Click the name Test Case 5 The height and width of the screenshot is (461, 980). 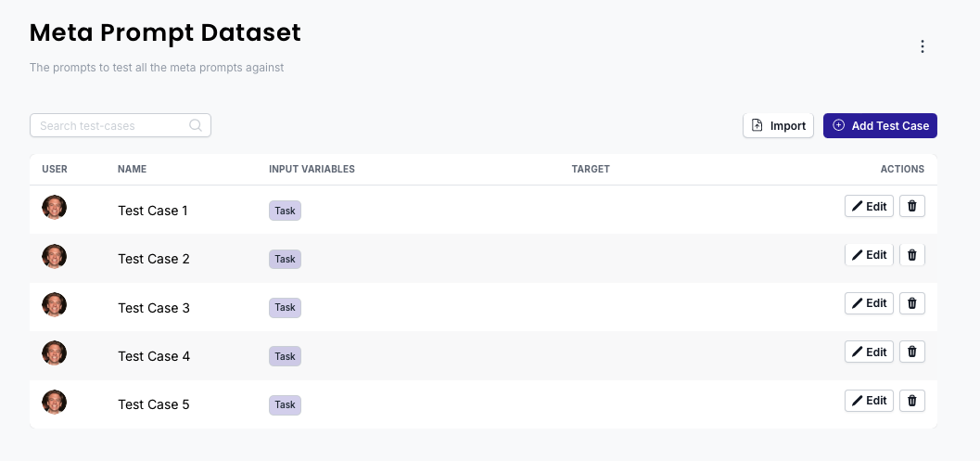point(154,404)
